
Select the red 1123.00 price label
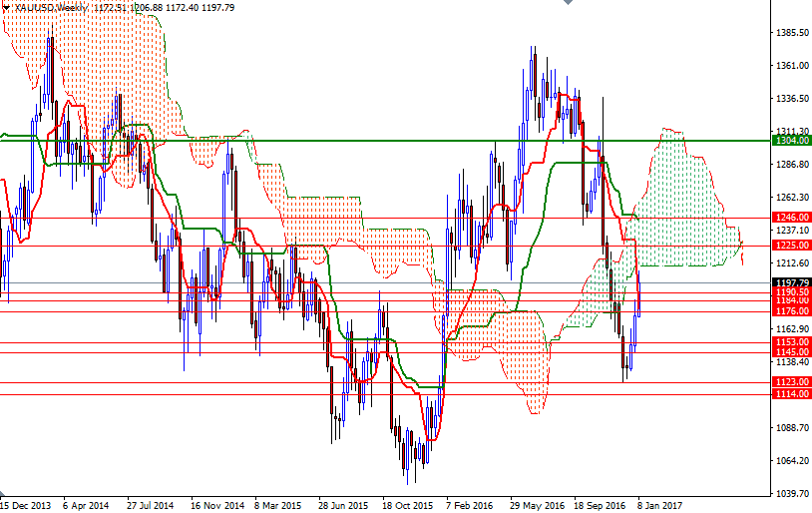coord(792,382)
